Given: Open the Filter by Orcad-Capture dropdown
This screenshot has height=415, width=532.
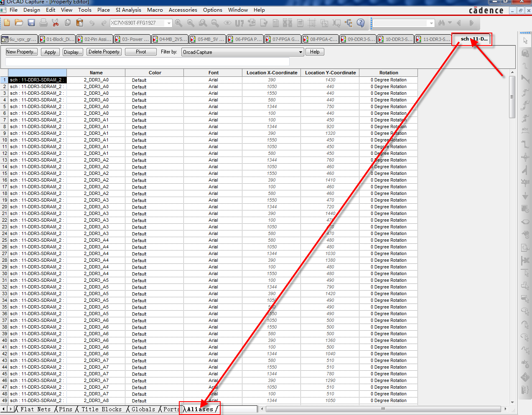Looking at the screenshot, I should tap(300, 52).
